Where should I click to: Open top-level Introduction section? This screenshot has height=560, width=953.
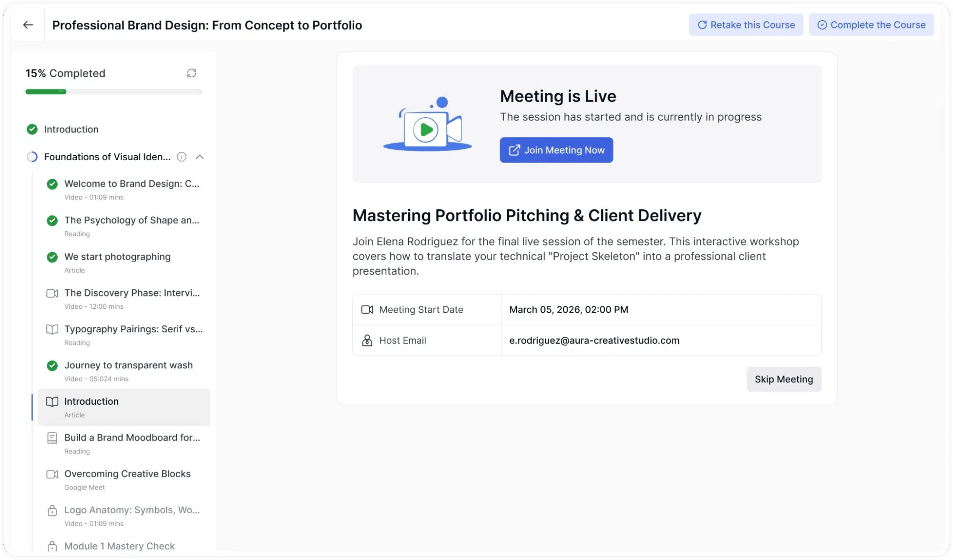coord(71,129)
